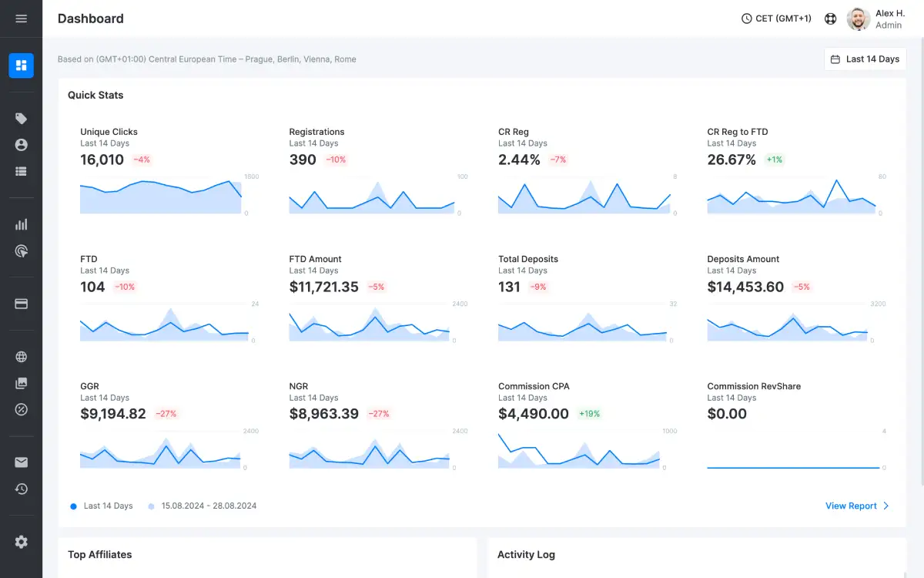This screenshot has height=578, width=924.
Task: Click the +19% badge on Commission CPA
Action: coord(589,414)
